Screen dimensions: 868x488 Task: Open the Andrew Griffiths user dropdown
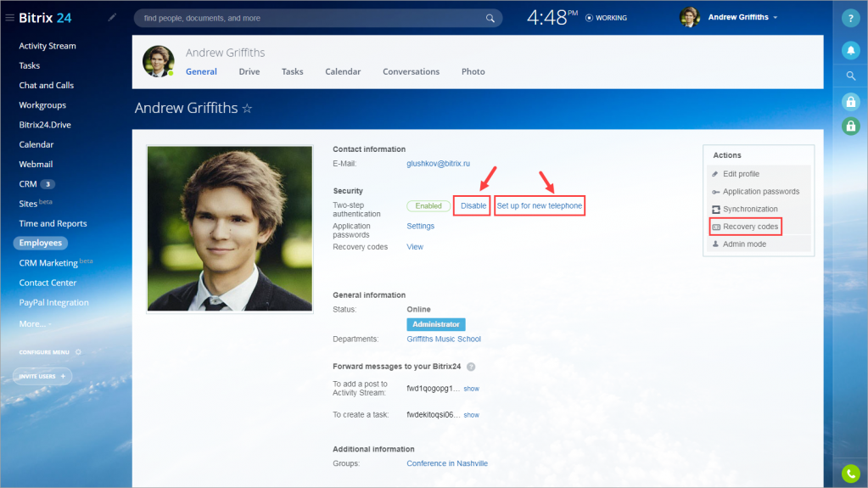(x=742, y=18)
